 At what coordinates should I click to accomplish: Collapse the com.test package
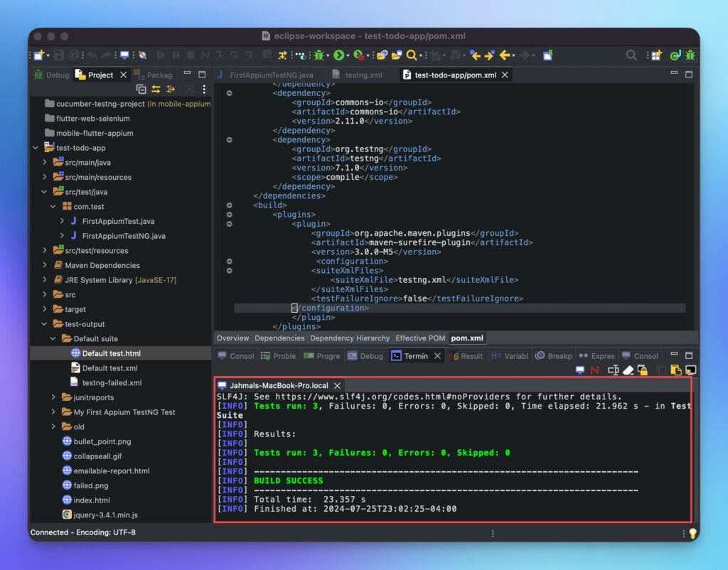pyautogui.click(x=53, y=207)
